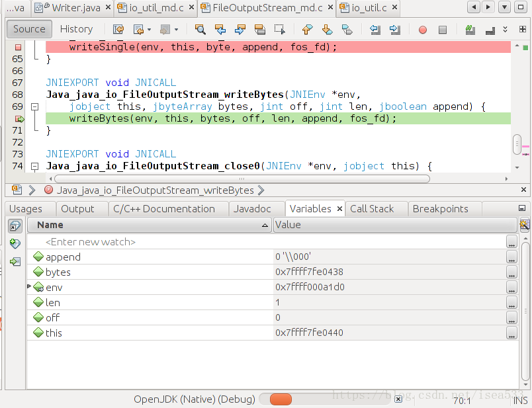The width and height of the screenshot is (532, 408).
Task: Find next occurrence with the right blue arrow
Action: pos(241,30)
